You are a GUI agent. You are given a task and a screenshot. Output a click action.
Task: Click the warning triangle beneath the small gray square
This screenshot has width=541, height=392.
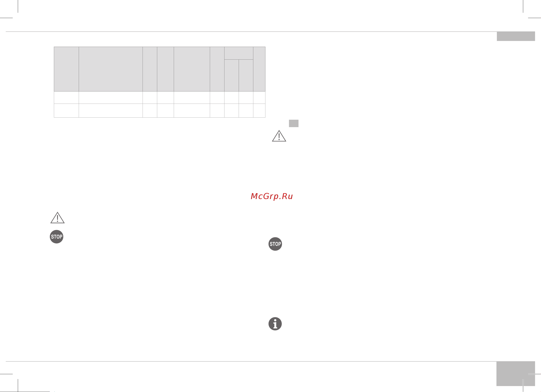279,136
